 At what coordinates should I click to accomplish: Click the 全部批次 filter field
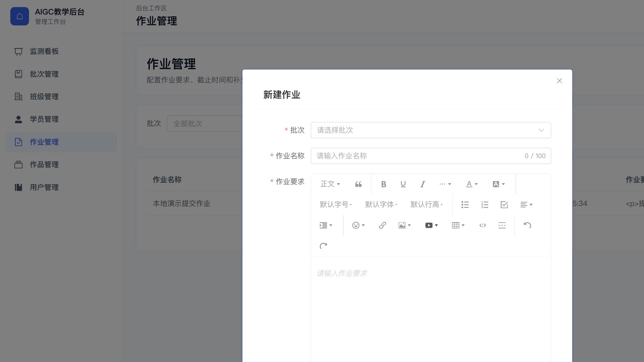205,124
